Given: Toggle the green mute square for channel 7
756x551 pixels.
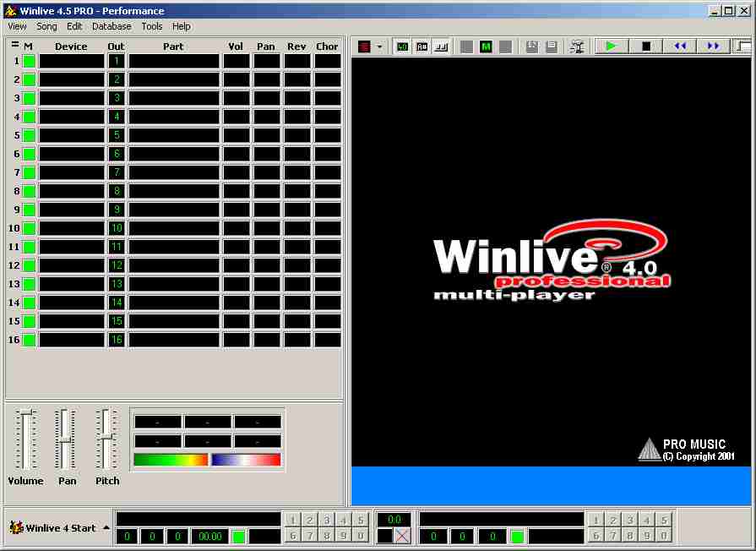Looking at the screenshot, I should 30,172.
